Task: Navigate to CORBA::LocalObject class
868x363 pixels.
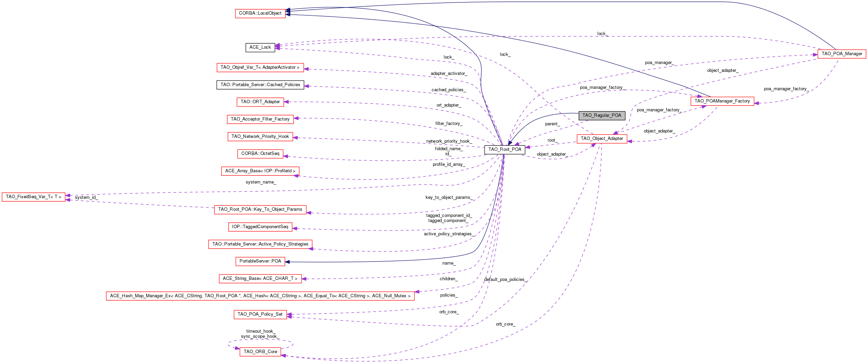Action: pyautogui.click(x=260, y=13)
